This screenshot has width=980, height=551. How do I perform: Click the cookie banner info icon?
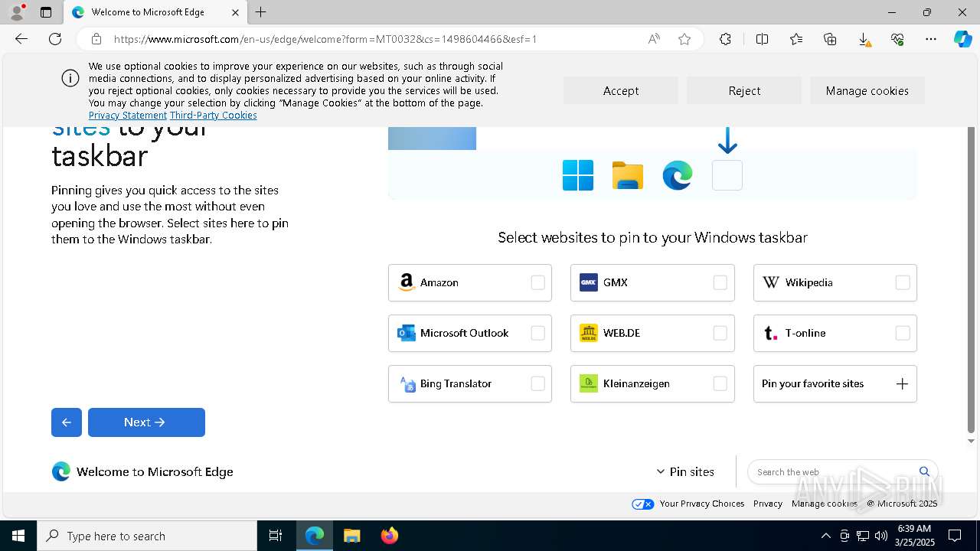tap(70, 78)
